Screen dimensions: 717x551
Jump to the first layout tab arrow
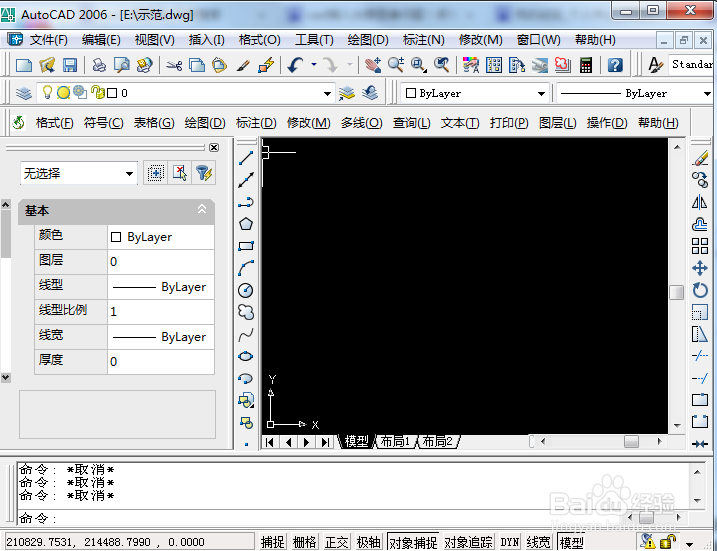tap(269, 442)
